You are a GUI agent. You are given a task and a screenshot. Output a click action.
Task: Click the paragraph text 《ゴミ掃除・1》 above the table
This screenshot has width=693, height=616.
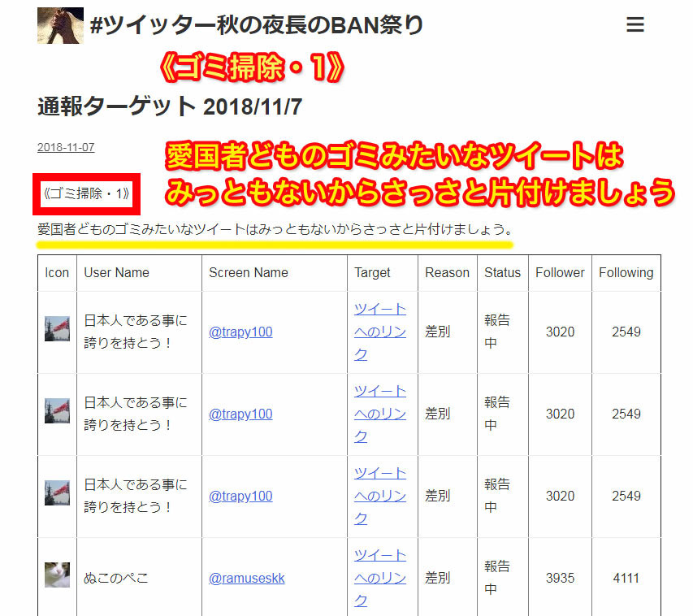(x=87, y=193)
